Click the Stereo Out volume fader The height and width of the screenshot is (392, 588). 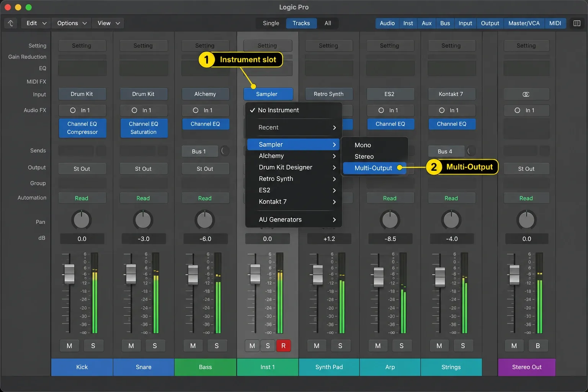(514, 275)
